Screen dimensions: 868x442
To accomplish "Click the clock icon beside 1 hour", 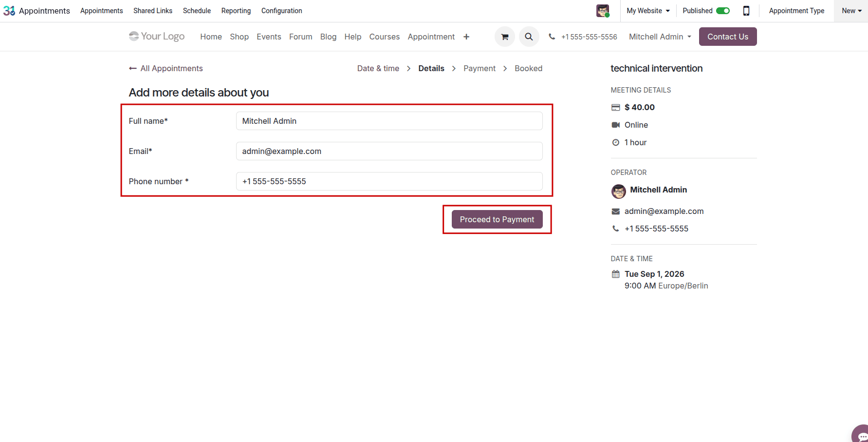I will click(615, 142).
